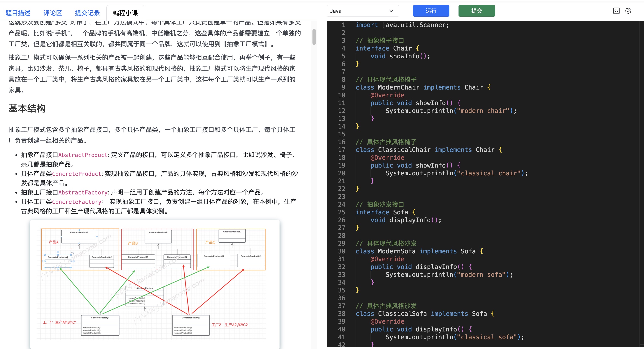Click @Override annotation on line 18
This screenshot has height=349, width=644.
tap(387, 158)
